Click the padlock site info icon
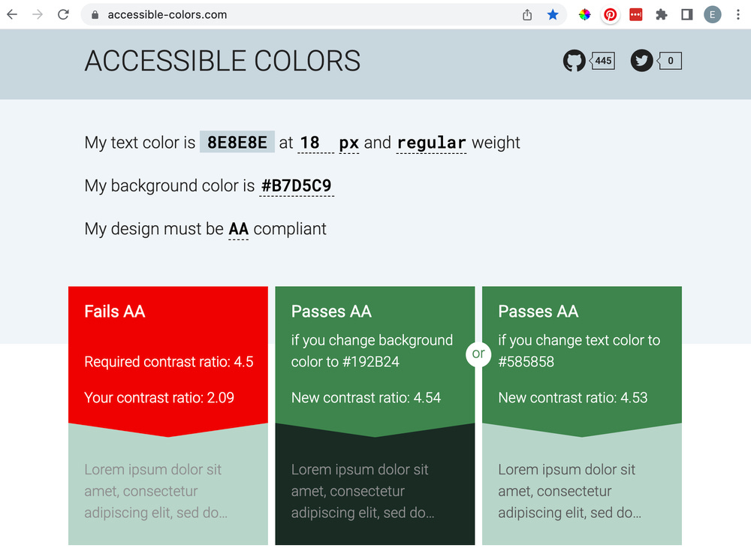This screenshot has height=560, width=751. point(95,15)
